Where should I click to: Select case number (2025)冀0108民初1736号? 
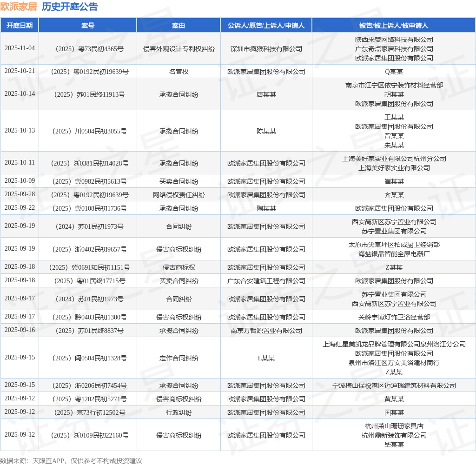click(90, 208)
